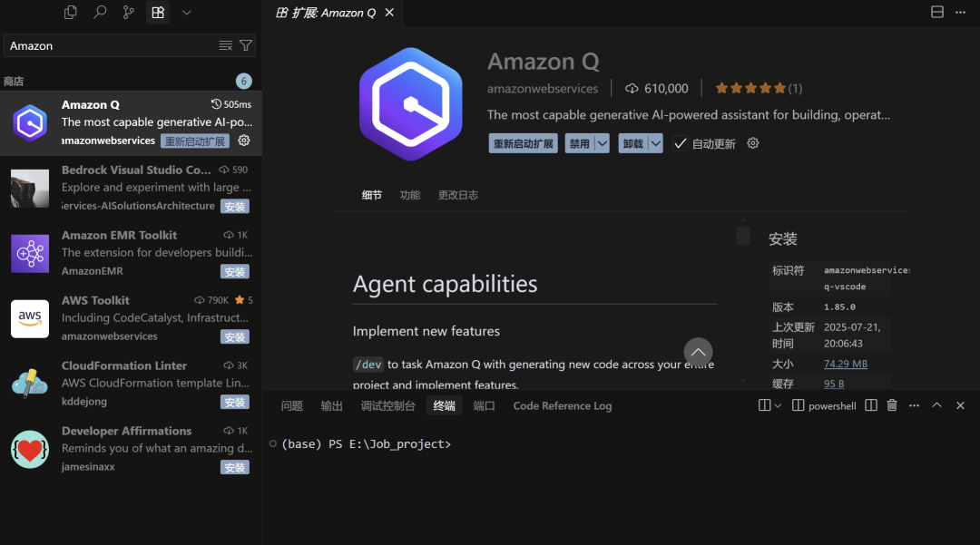
Task: Click the Amazon Q large logo
Action: pos(411,103)
